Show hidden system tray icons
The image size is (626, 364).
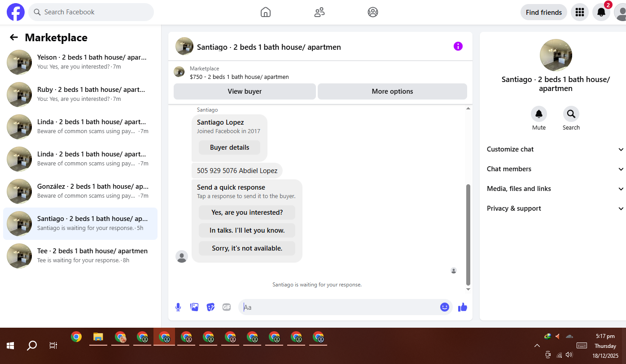coord(537,346)
